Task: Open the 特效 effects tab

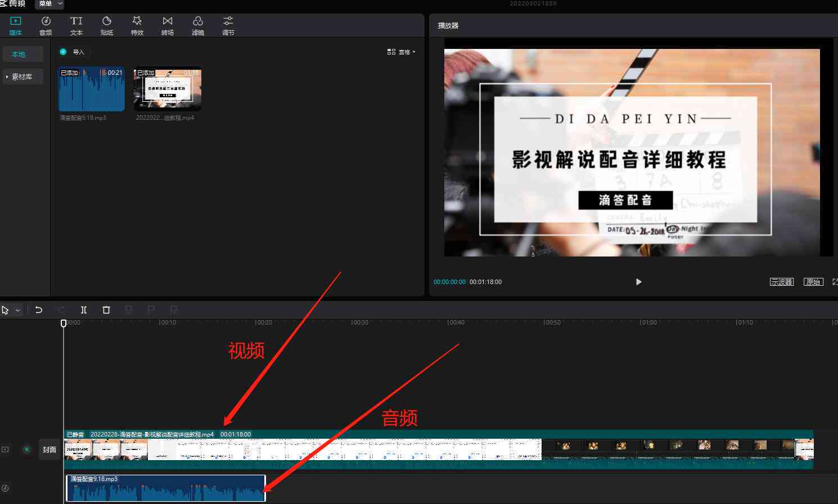Action: pyautogui.click(x=137, y=26)
